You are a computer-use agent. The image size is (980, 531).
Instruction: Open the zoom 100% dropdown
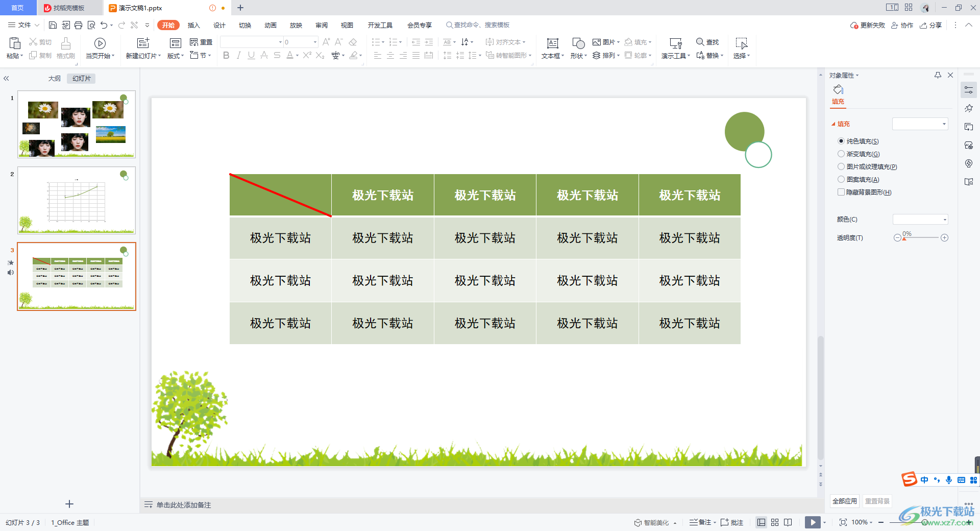click(x=862, y=522)
